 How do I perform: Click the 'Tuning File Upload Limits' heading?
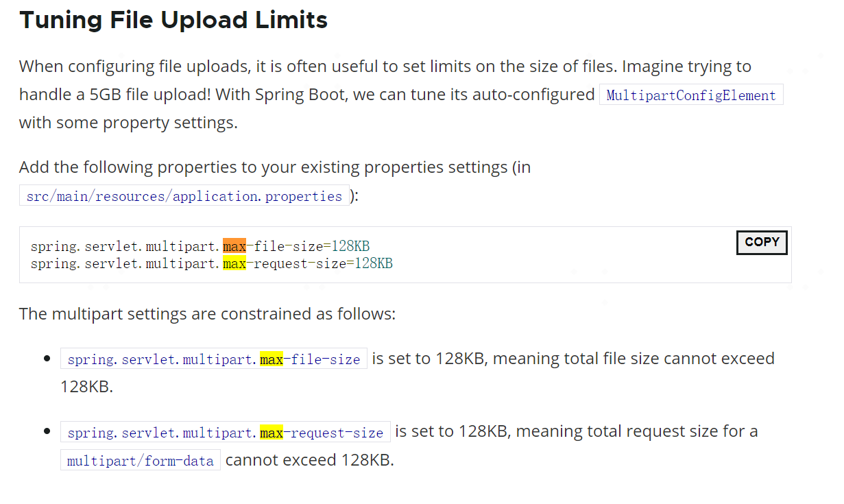(173, 20)
